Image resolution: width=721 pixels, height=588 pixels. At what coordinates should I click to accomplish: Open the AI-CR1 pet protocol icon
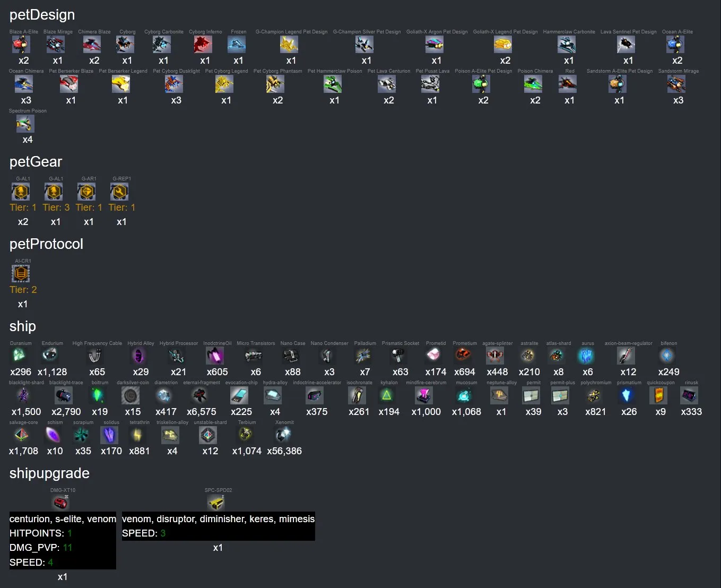coord(21,274)
